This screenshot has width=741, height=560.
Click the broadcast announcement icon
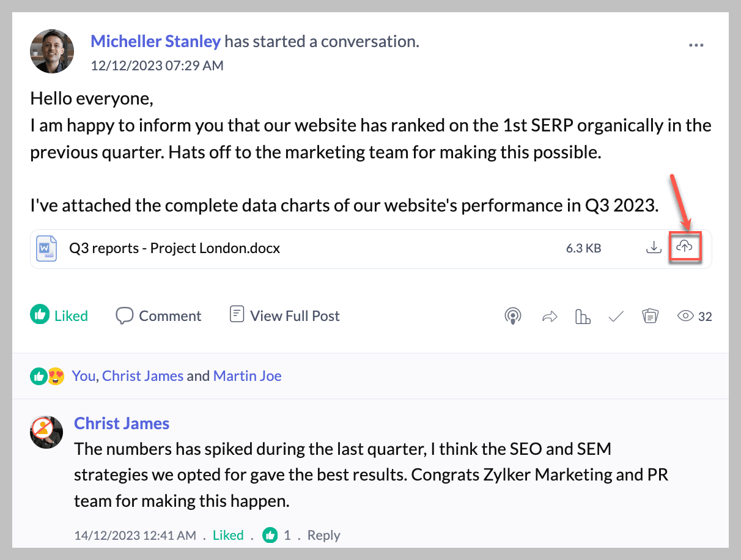click(512, 316)
